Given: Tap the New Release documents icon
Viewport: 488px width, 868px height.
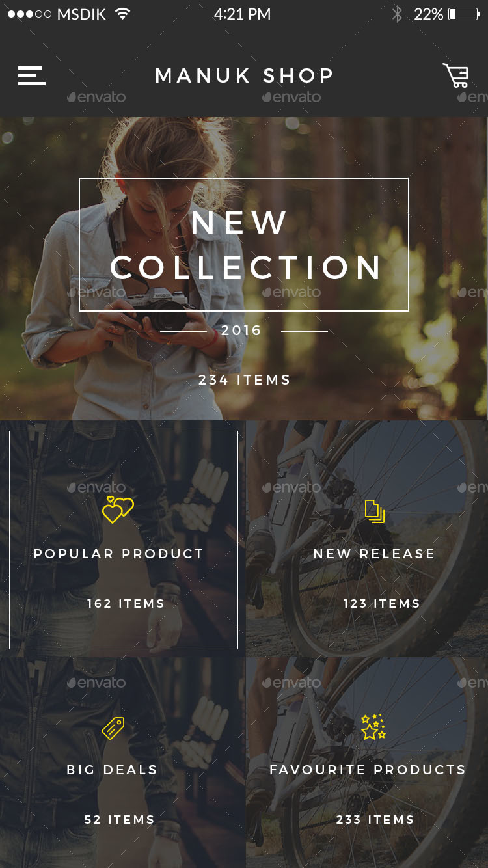Looking at the screenshot, I should 375,511.
